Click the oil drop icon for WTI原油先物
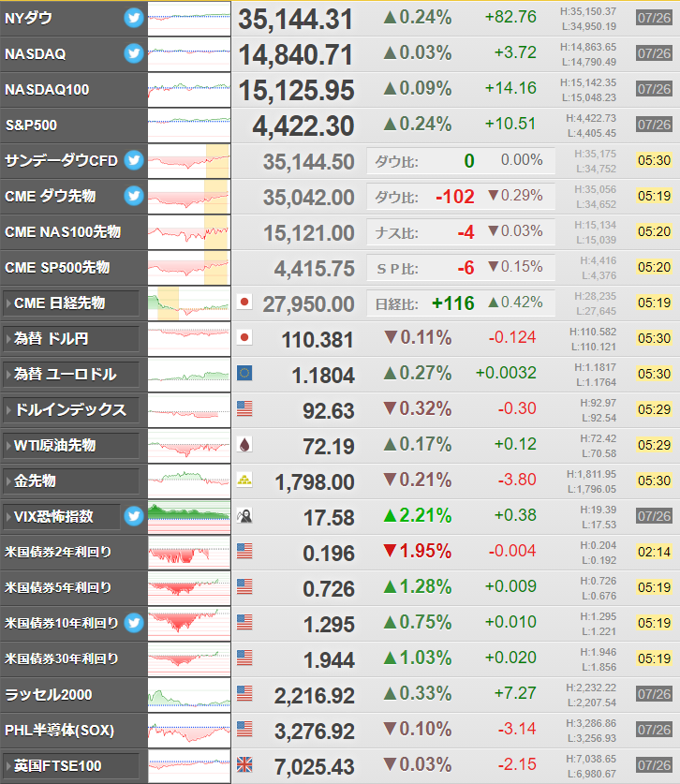 [244, 444]
